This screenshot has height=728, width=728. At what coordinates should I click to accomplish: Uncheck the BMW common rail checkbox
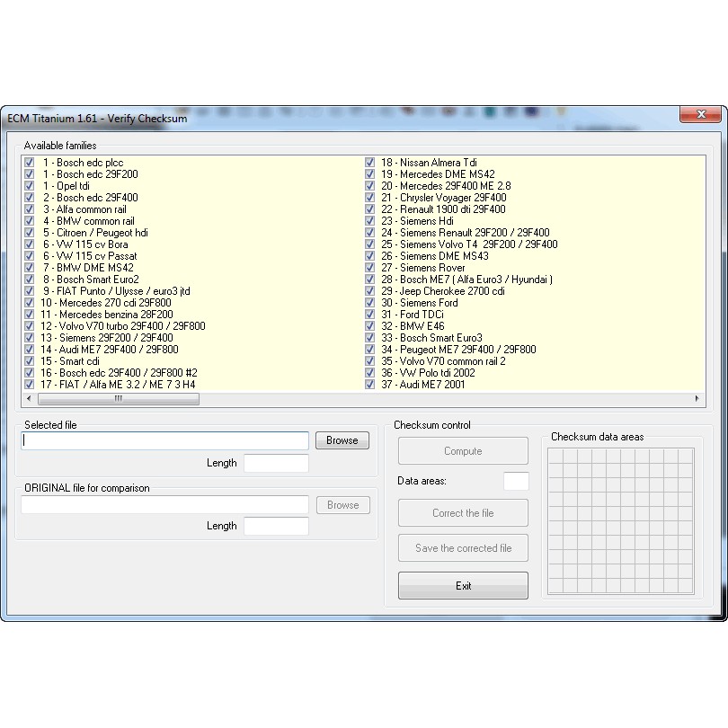coord(30,221)
